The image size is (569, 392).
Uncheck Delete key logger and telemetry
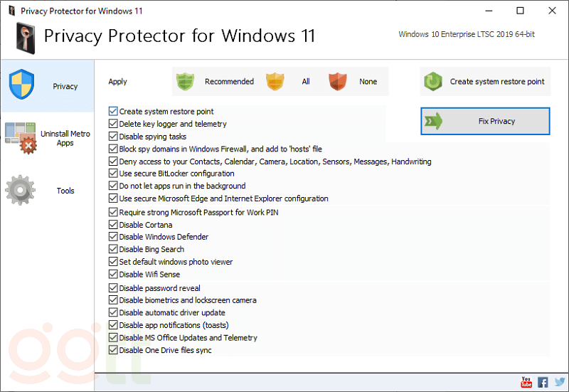113,124
